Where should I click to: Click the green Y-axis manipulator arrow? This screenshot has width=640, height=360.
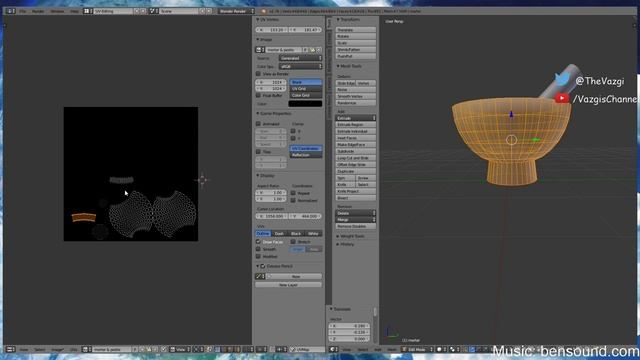536,140
